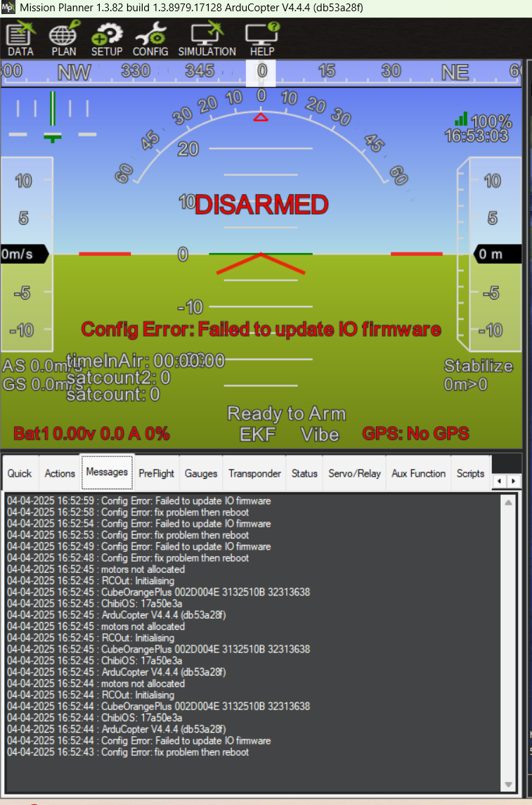Click the 16:52:53 'fix problem then reboot' message
This screenshot has height=805, width=532.
tap(128, 535)
